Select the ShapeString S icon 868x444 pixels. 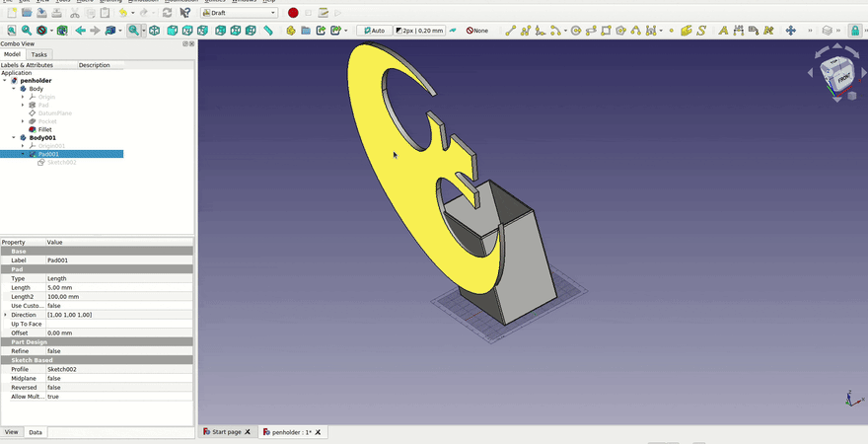(x=701, y=31)
